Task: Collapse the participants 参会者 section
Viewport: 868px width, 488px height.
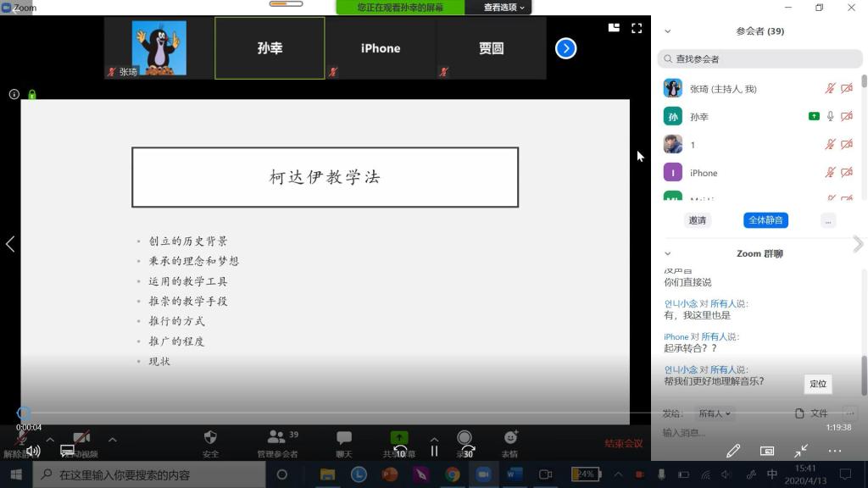Action: 668,31
